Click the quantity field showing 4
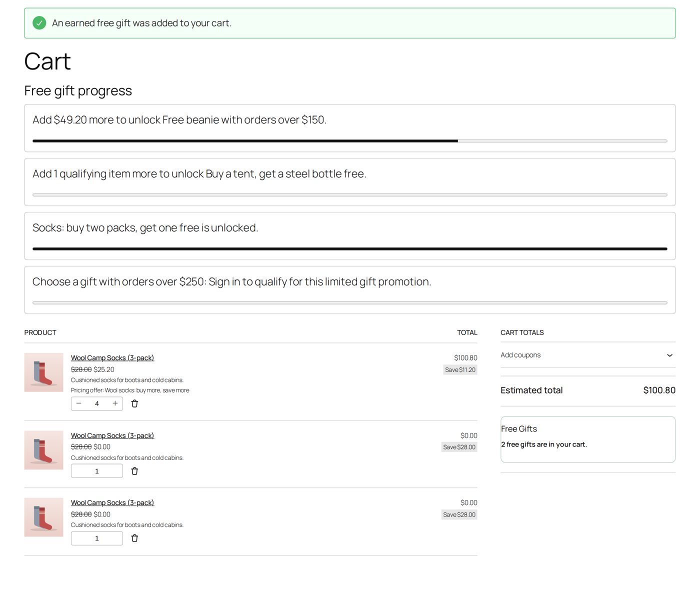700x595 pixels. 97,403
